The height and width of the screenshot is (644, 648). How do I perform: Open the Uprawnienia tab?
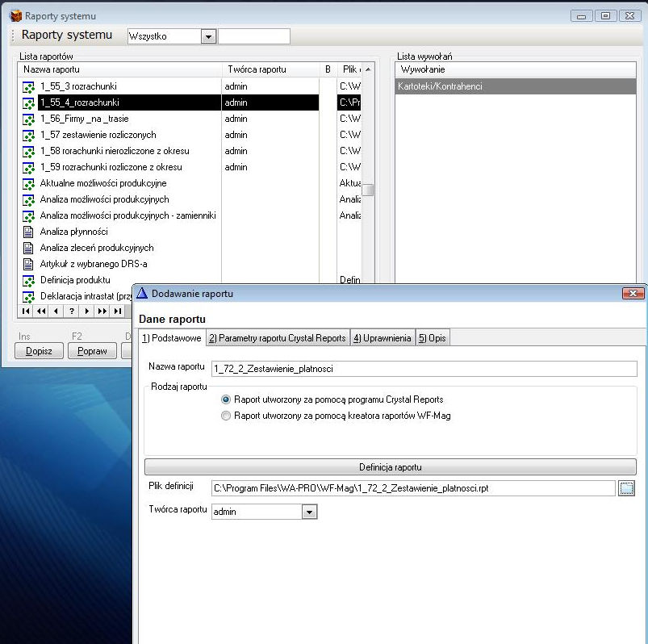tap(382, 338)
